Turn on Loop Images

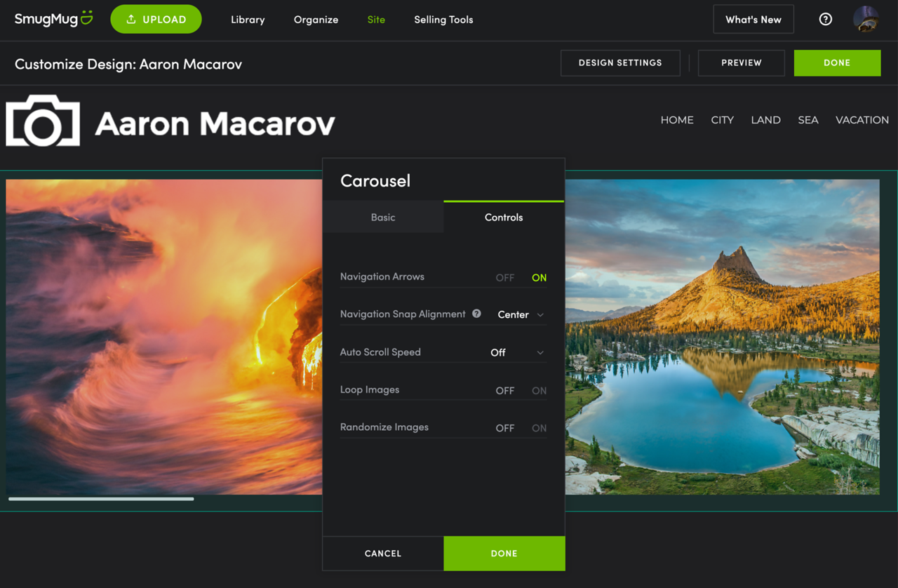click(x=539, y=391)
